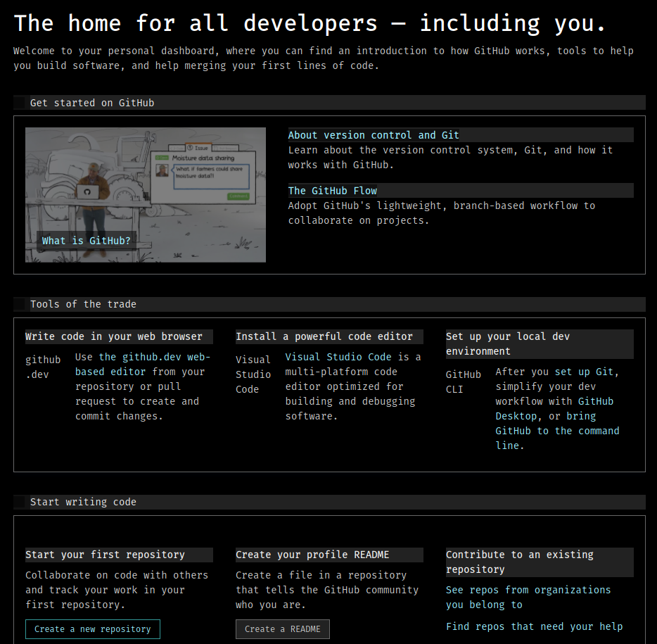The image size is (657, 644).
Task: Click bring GitHub to the command line link
Action: pyautogui.click(x=557, y=431)
